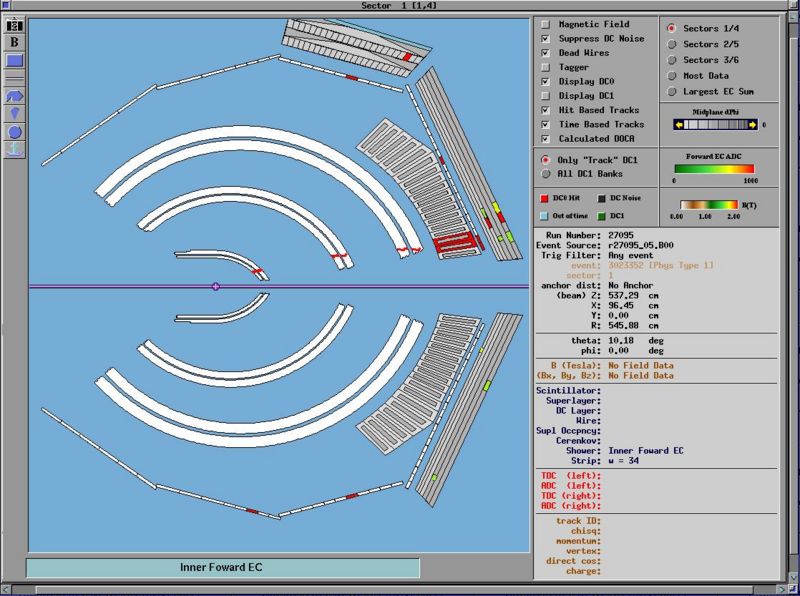The height and width of the screenshot is (596, 800).
Task: Uncheck Calculated DOCA
Action: click(545, 138)
